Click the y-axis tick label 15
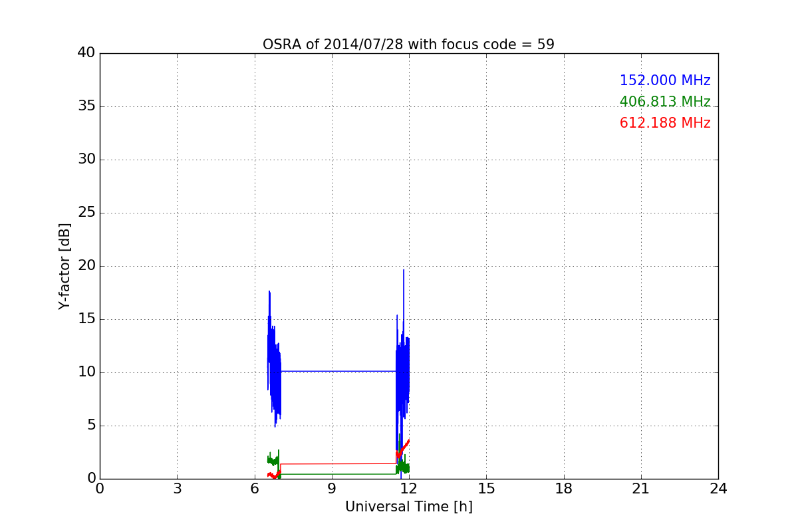The image size is (798, 532). pyautogui.click(x=86, y=319)
